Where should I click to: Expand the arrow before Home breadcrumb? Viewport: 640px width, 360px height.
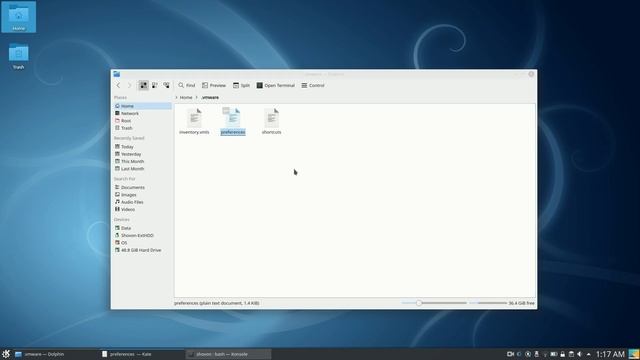click(176, 98)
